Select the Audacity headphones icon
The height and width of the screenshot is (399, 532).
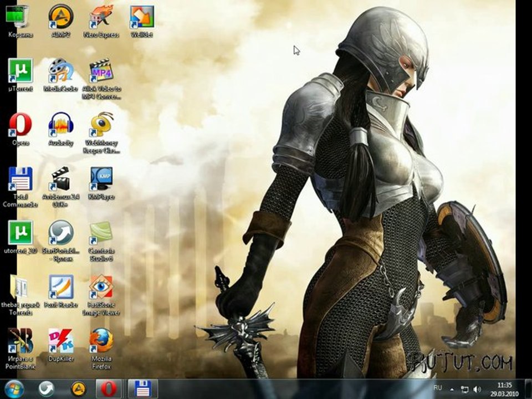[x=61, y=129]
